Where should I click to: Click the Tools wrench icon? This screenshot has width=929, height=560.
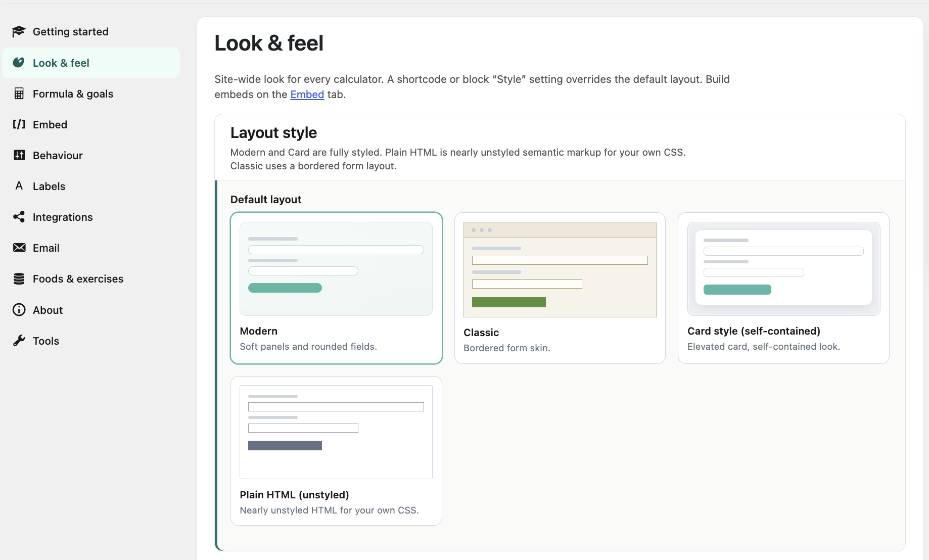(x=19, y=341)
